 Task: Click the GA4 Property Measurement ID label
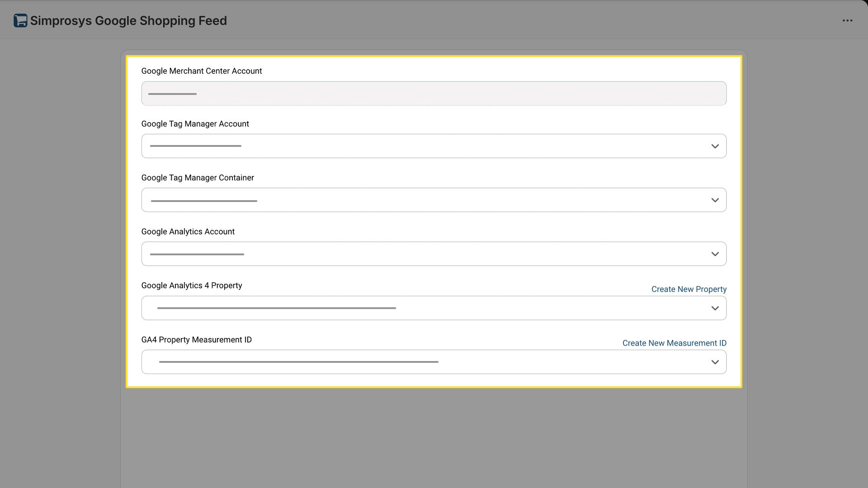point(196,339)
